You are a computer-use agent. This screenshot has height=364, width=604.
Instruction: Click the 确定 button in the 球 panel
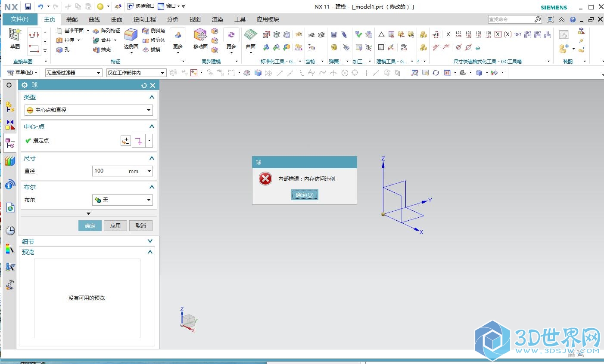pos(90,225)
